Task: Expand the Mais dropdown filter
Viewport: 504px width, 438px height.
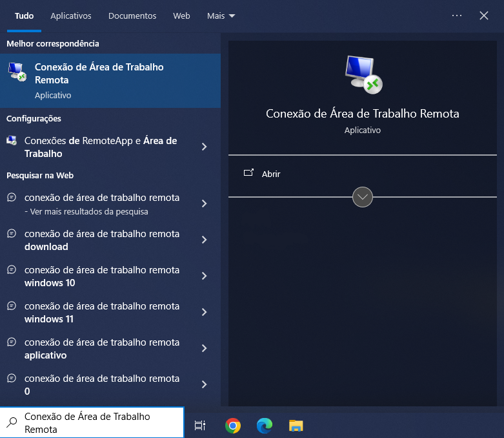Action: tap(221, 16)
